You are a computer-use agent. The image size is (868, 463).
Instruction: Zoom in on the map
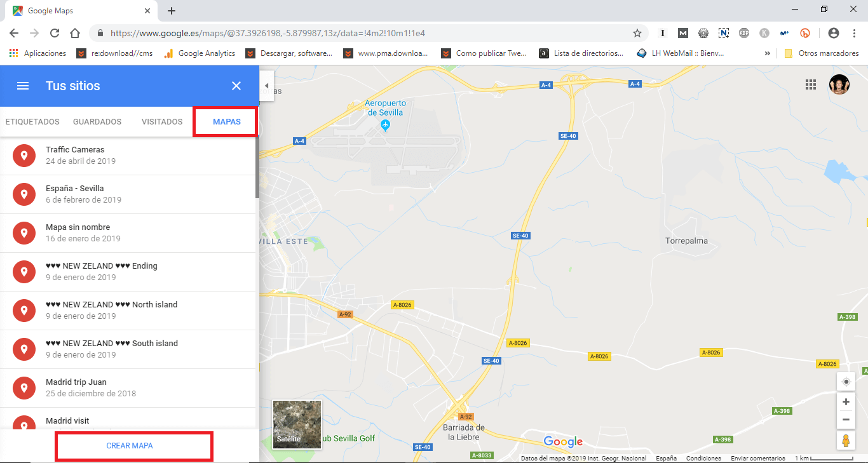click(x=846, y=402)
